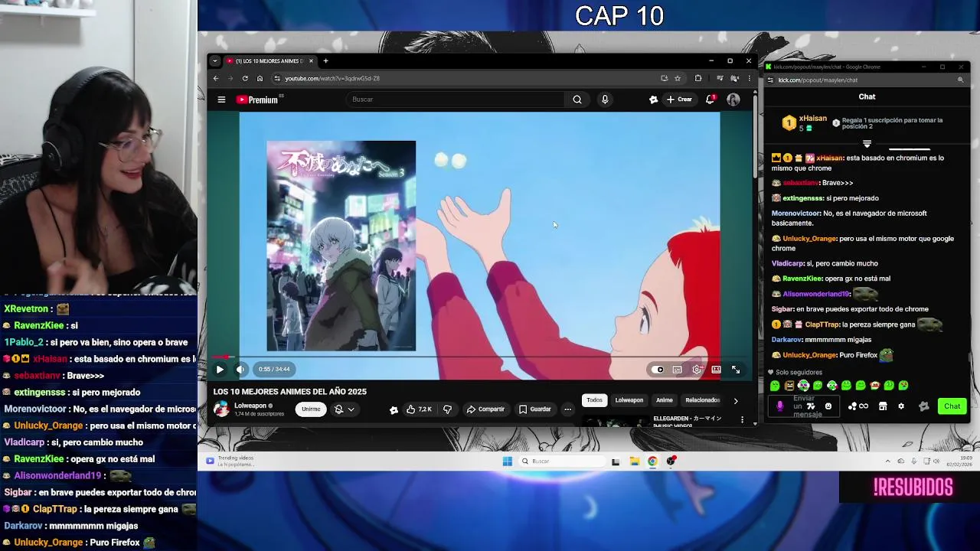This screenshot has width=980, height=551.
Task: Click the Unirme membership button
Action: pos(311,409)
